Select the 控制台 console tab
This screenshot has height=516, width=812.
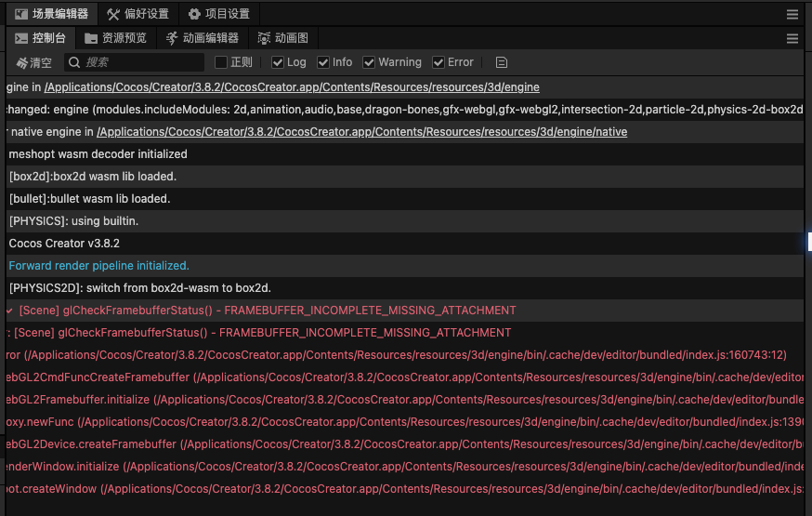point(40,38)
